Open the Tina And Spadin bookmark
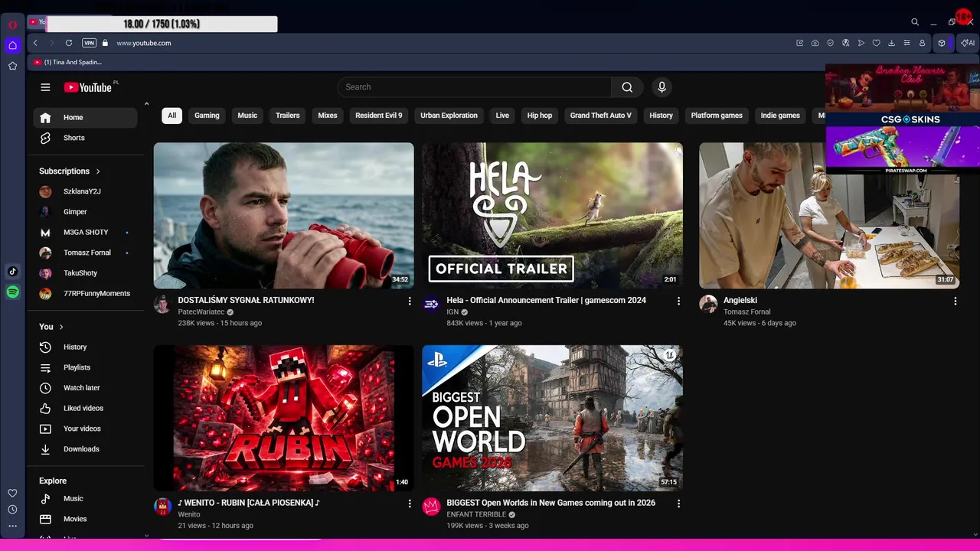The height and width of the screenshot is (551, 980). 67,62
